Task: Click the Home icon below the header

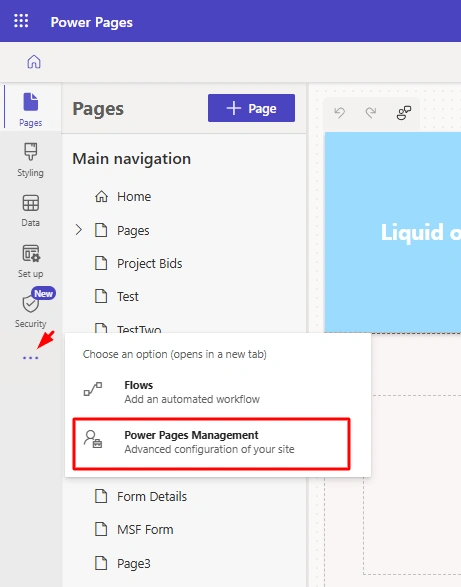Action: click(34, 62)
